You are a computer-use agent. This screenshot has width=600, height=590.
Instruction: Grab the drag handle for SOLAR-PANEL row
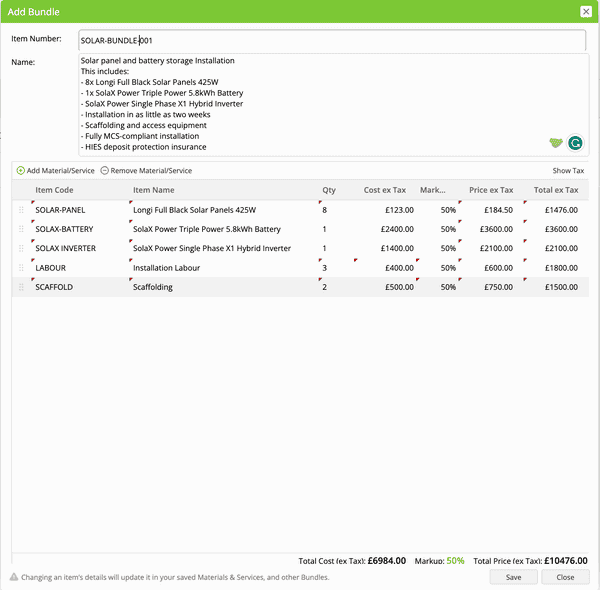21,210
